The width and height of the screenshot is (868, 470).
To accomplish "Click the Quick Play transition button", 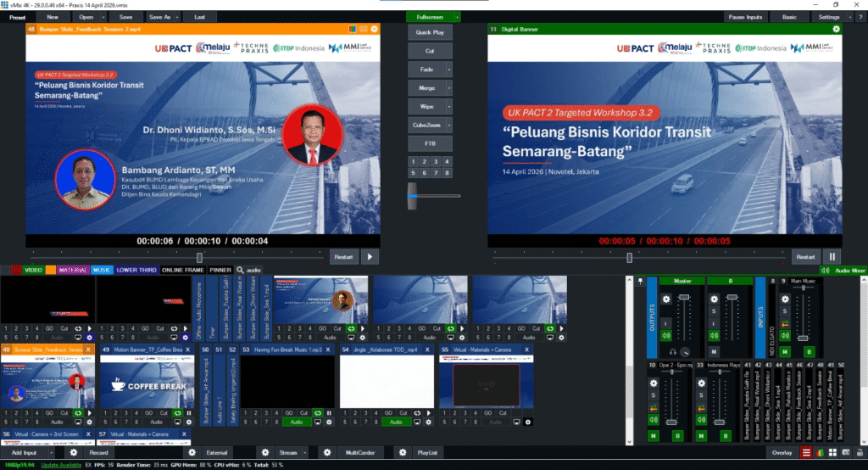I will (x=430, y=32).
